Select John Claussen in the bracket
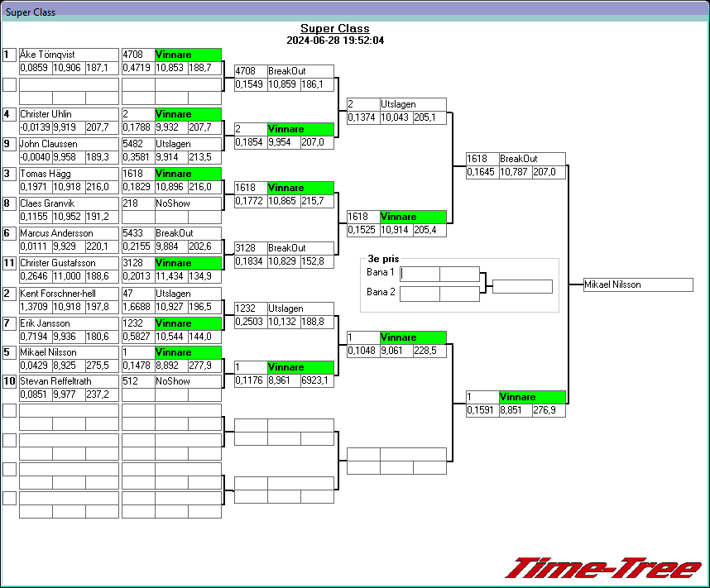The image size is (710, 588). tap(69, 144)
